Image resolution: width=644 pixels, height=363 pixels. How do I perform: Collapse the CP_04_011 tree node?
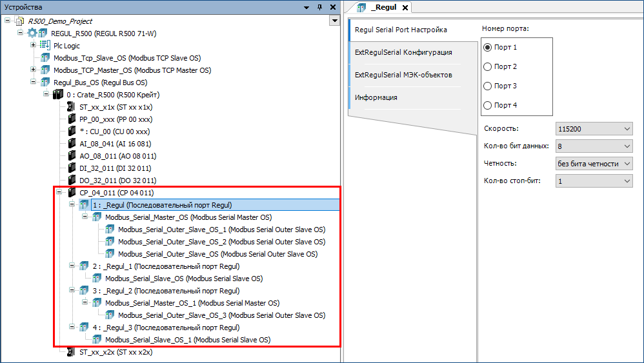pyautogui.click(x=59, y=193)
